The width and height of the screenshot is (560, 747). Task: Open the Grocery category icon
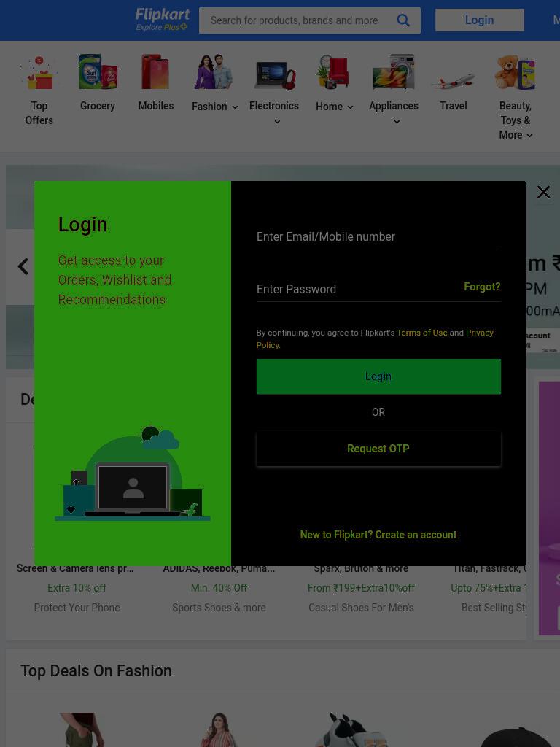pyautogui.click(x=98, y=72)
